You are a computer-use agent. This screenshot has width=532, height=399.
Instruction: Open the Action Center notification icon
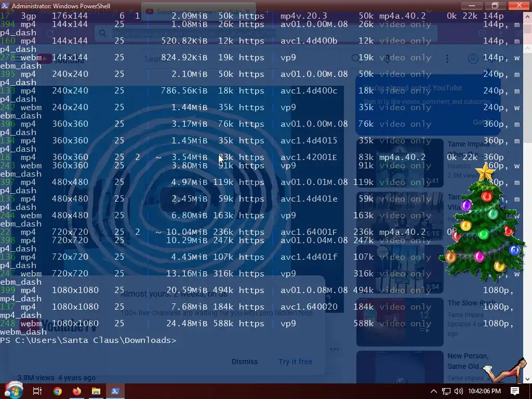515,391
